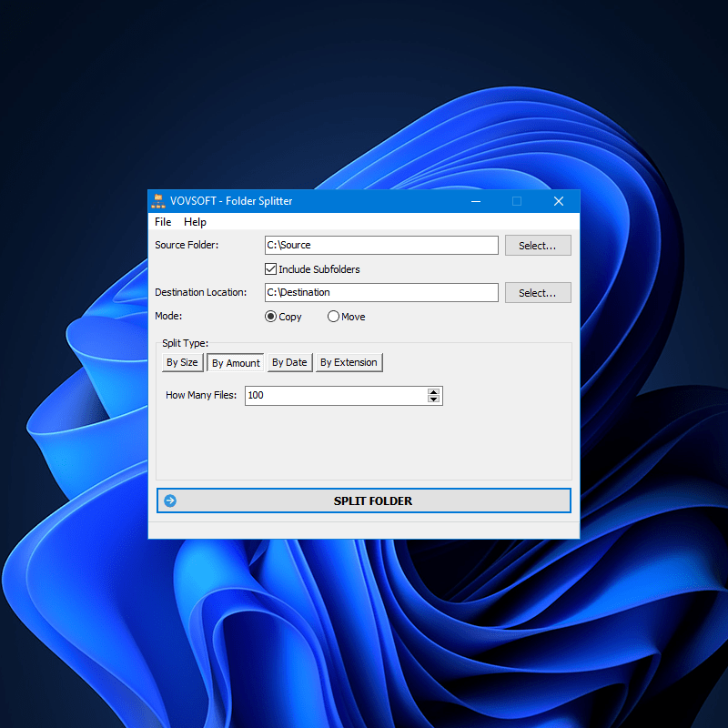Image resolution: width=728 pixels, height=728 pixels.
Task: Open the File menu
Action: [162, 221]
